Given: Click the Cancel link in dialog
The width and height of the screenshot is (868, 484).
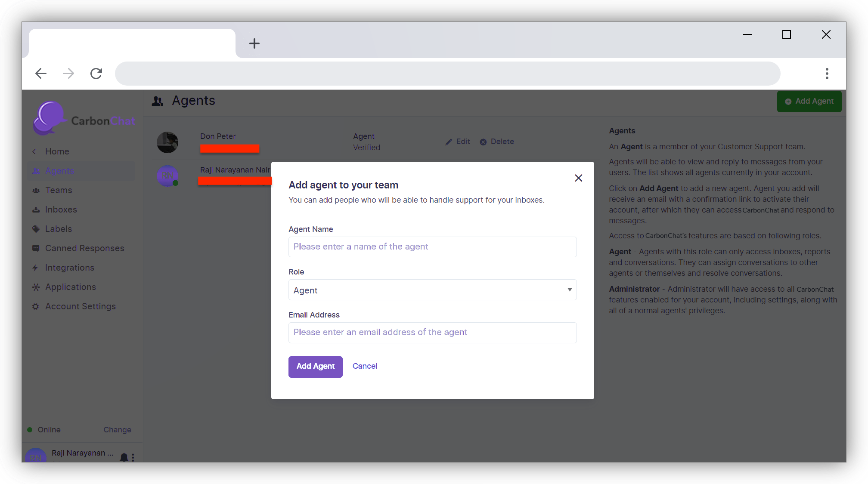Looking at the screenshot, I should coord(365,366).
